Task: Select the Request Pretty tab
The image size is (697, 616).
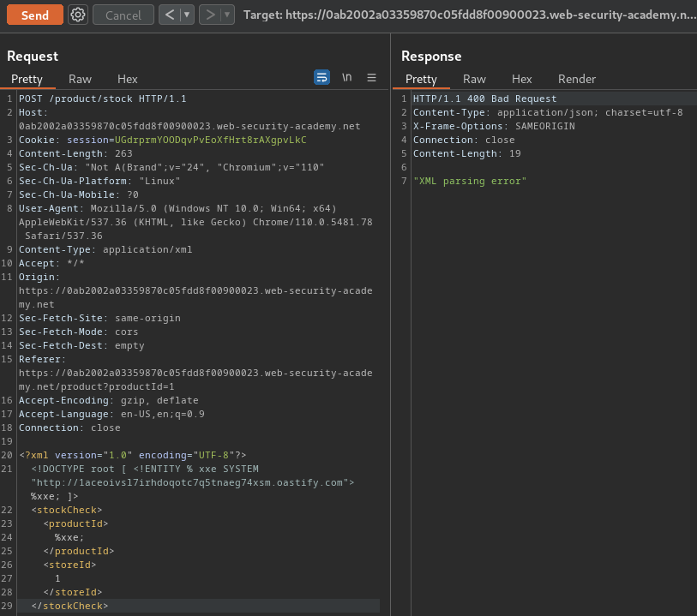Action: pyautogui.click(x=27, y=79)
